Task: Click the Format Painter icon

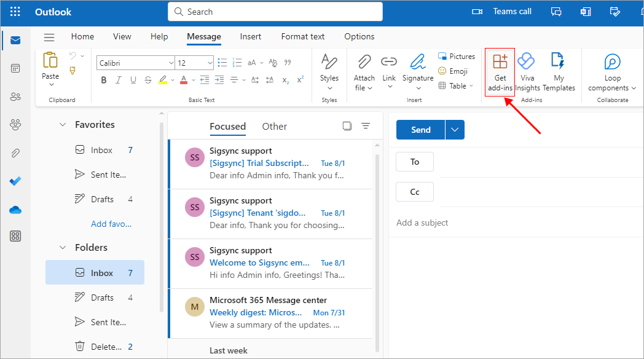Action: coord(73,71)
